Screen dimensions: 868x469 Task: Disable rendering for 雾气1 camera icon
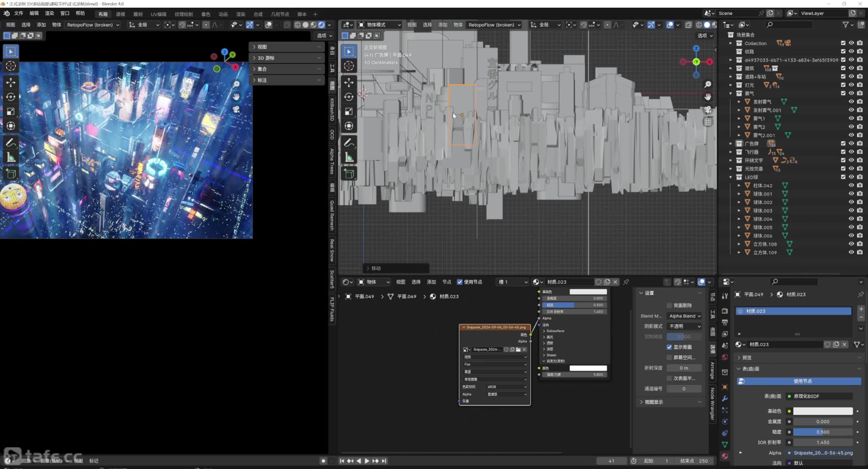click(x=860, y=118)
